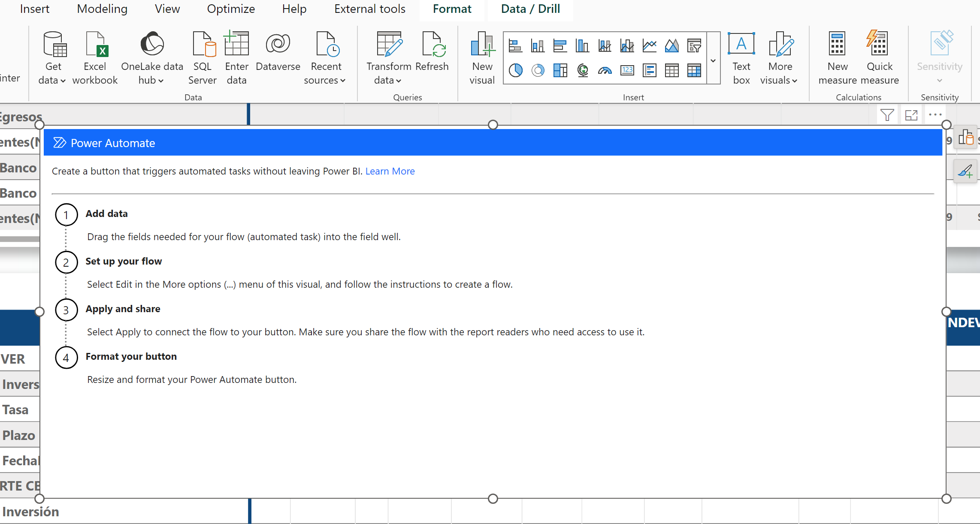Insert a card visual showing 123
The image size is (980, 524).
click(627, 70)
